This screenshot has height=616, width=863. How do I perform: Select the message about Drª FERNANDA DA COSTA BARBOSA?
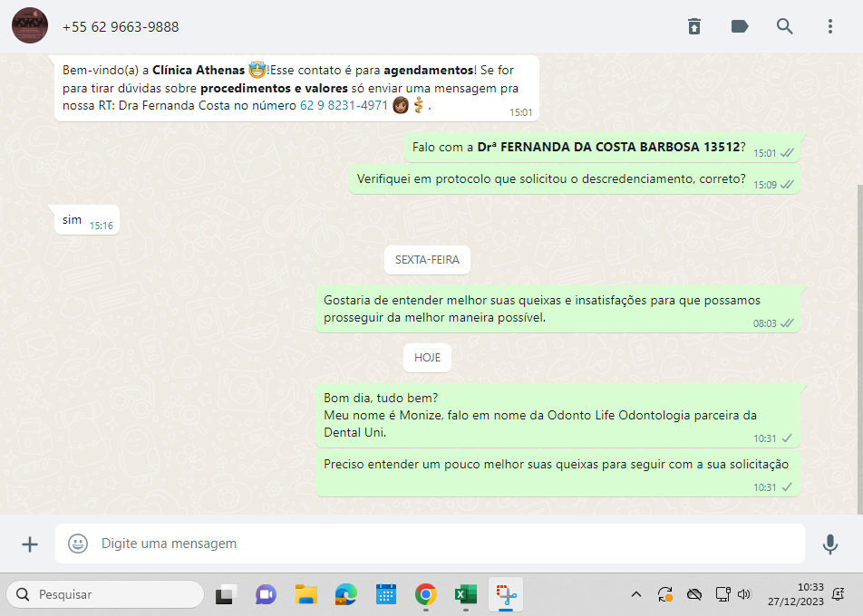(602, 148)
